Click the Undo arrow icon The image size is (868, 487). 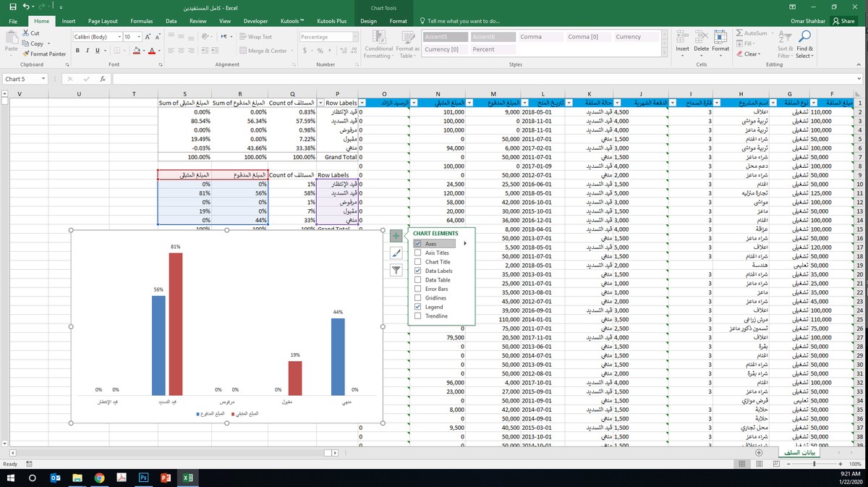27,7
